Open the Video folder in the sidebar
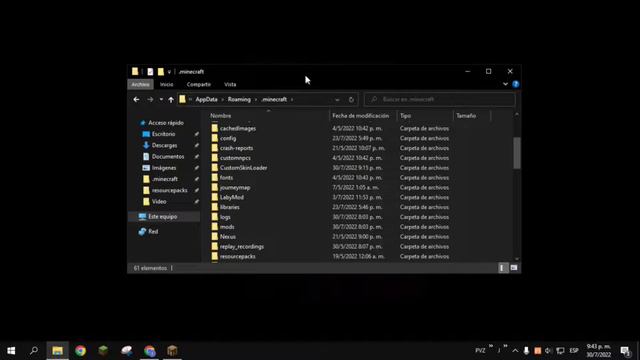This screenshot has width=640, height=360. pyautogui.click(x=159, y=202)
